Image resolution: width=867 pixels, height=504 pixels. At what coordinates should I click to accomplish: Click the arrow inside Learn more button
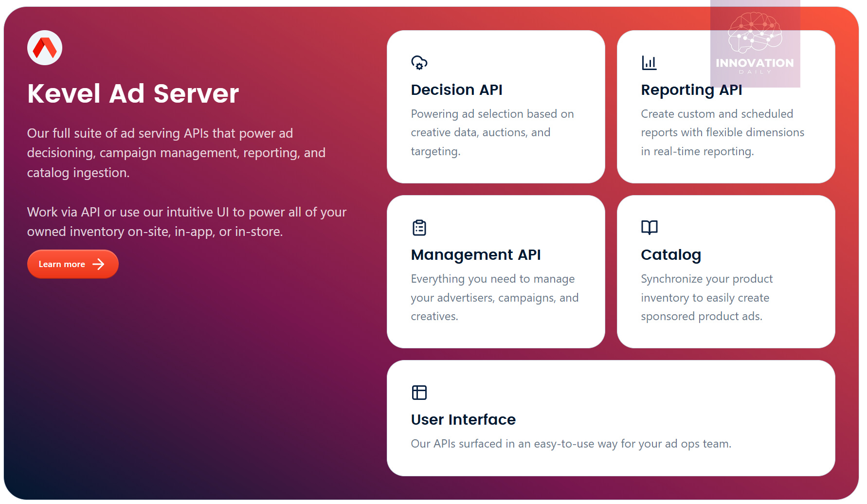tap(98, 264)
